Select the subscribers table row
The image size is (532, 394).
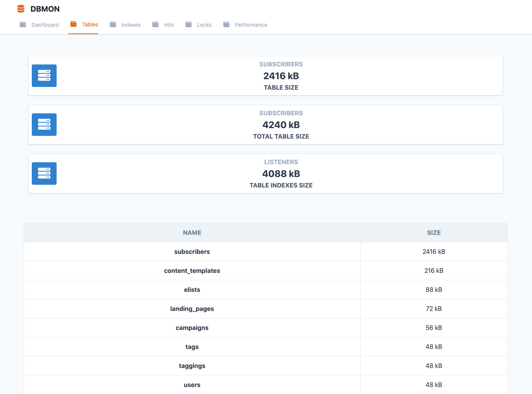coord(192,251)
